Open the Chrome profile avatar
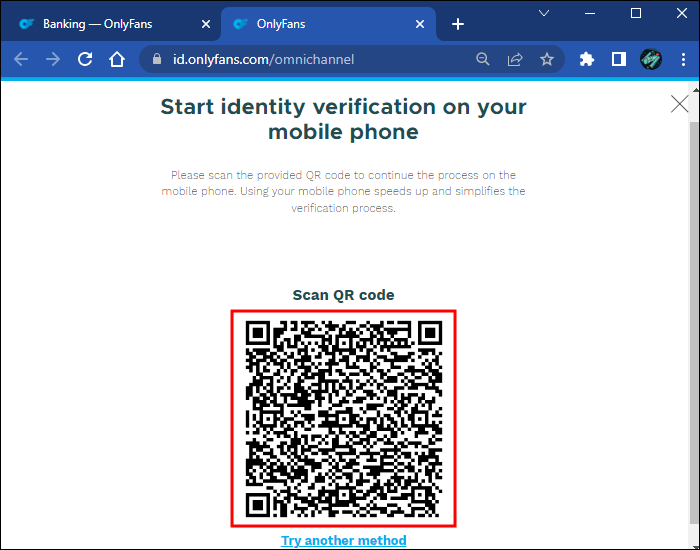This screenshot has height=550, width=700. [x=651, y=59]
